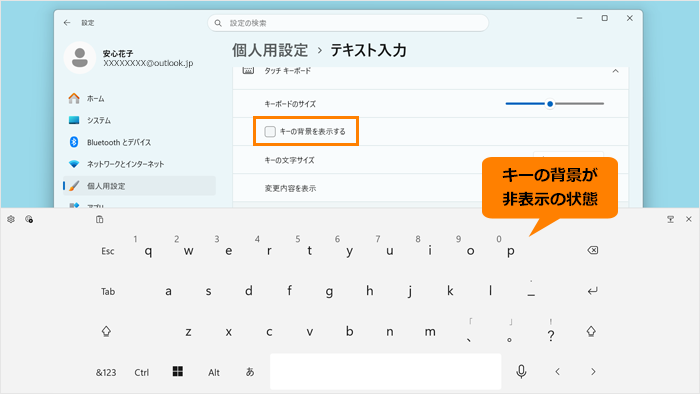This screenshot has height=394, width=700.
Task: Open the 変更内容を表示 row
Action: 430,188
